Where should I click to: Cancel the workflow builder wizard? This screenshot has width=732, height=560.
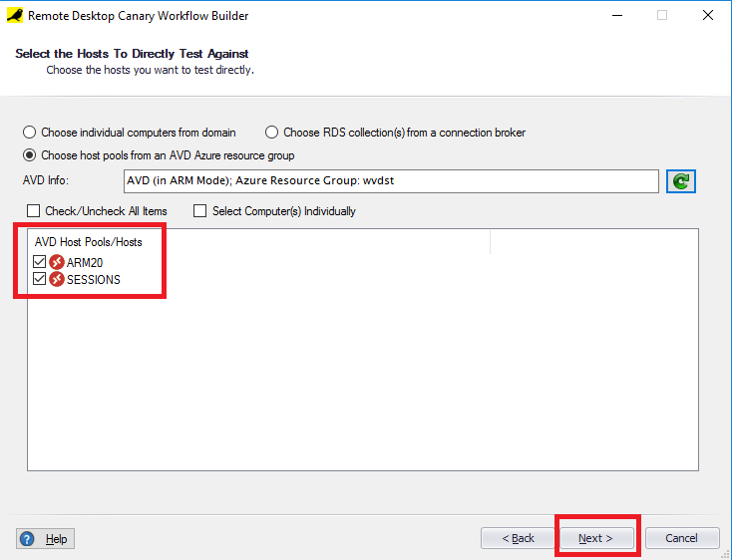(682, 538)
